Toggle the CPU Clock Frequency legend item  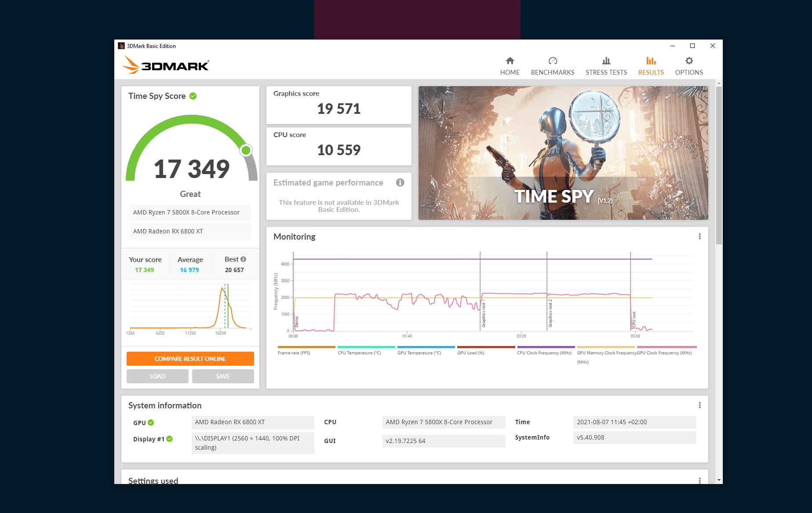click(x=546, y=350)
